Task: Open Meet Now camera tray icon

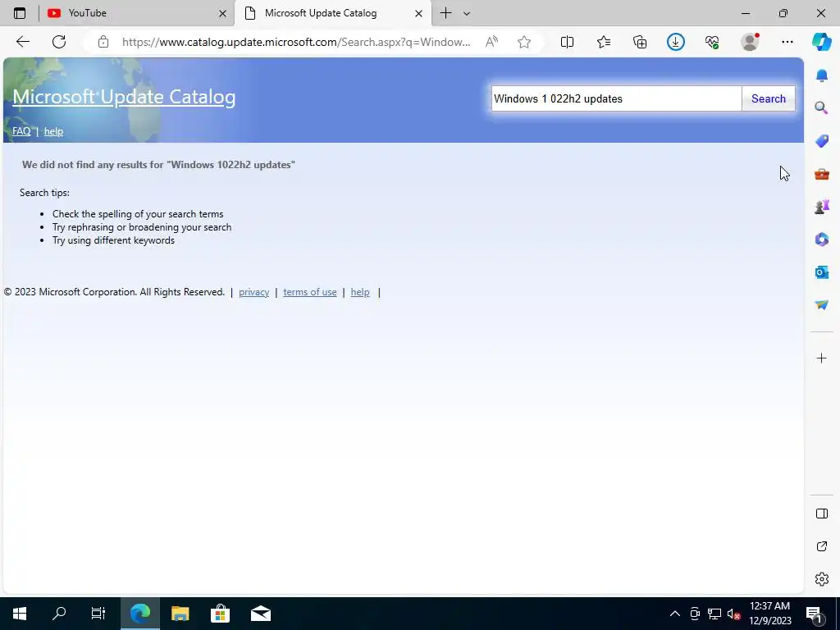Action: [695, 614]
